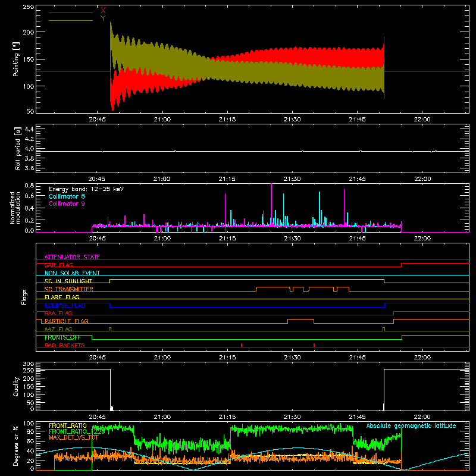Click the PARTICLE_FLAG label

67,321
